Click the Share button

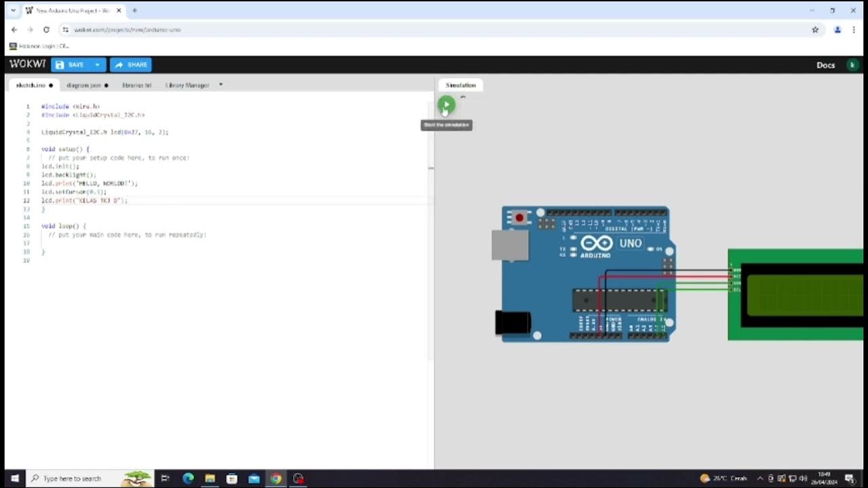pos(131,64)
